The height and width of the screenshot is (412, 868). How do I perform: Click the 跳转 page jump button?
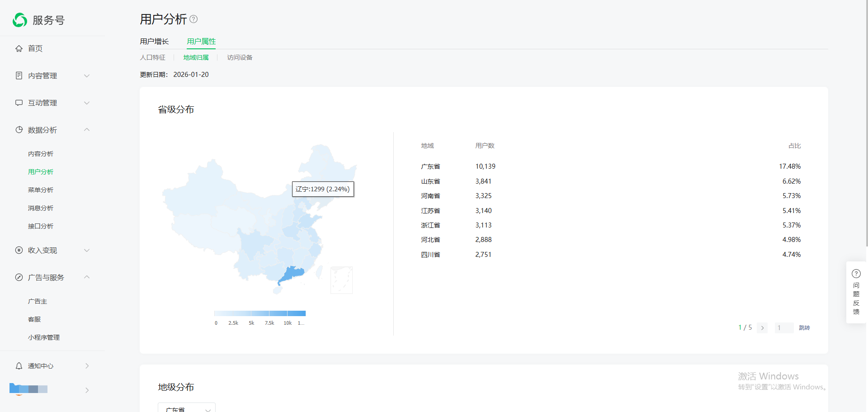[804, 328]
